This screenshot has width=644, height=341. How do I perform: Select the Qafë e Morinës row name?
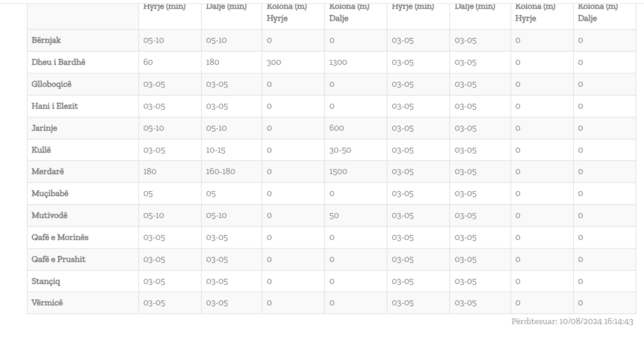pyautogui.click(x=60, y=237)
